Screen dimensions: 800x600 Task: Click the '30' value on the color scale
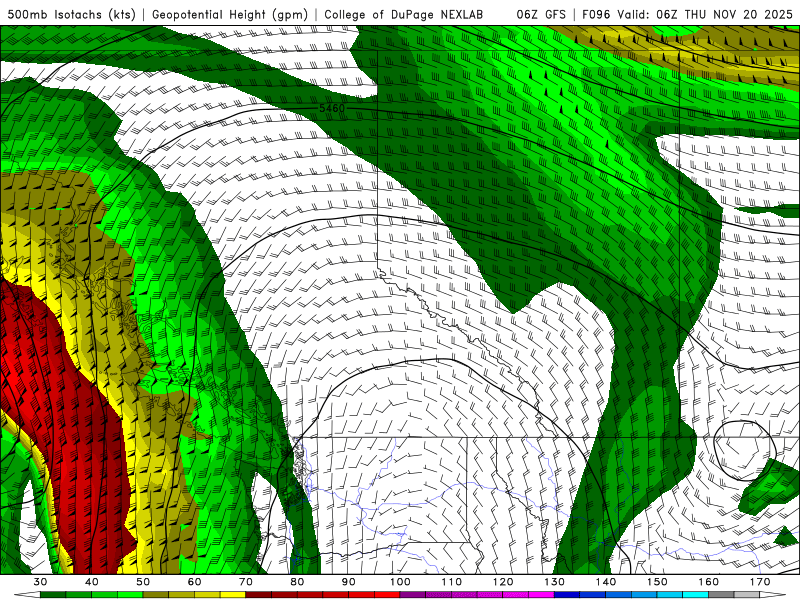40,582
